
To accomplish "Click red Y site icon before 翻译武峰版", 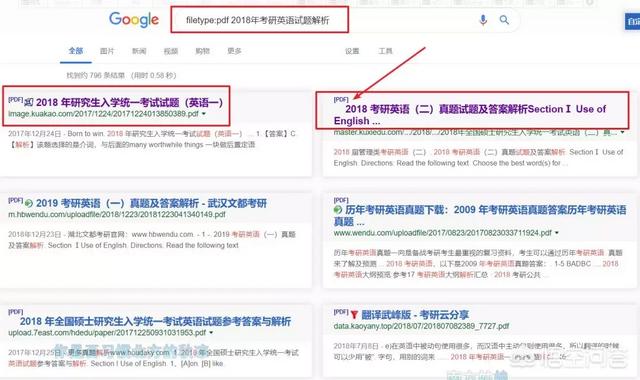I will (354, 315).
